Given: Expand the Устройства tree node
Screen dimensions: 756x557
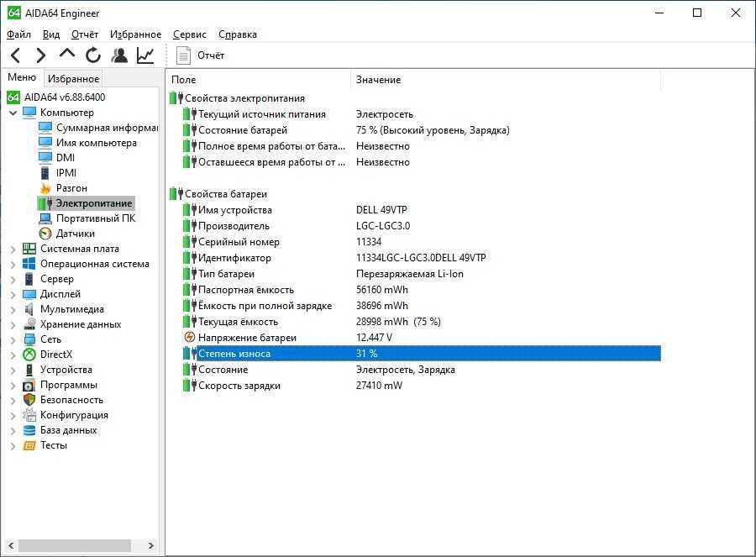Looking at the screenshot, I should point(13,370).
